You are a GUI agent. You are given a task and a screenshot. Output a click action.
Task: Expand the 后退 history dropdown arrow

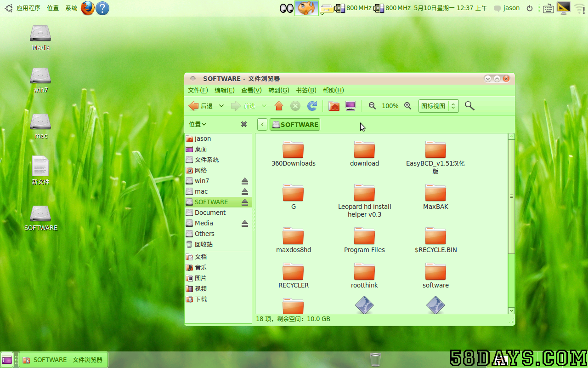point(221,106)
